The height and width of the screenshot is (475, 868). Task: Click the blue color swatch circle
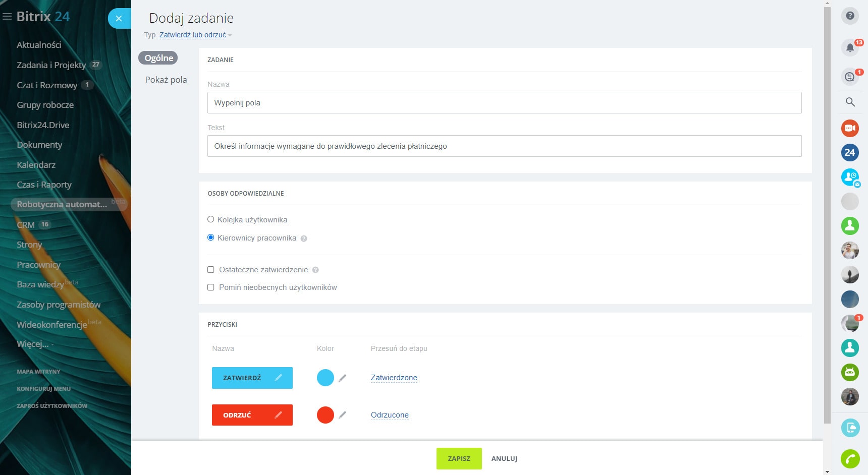325,378
